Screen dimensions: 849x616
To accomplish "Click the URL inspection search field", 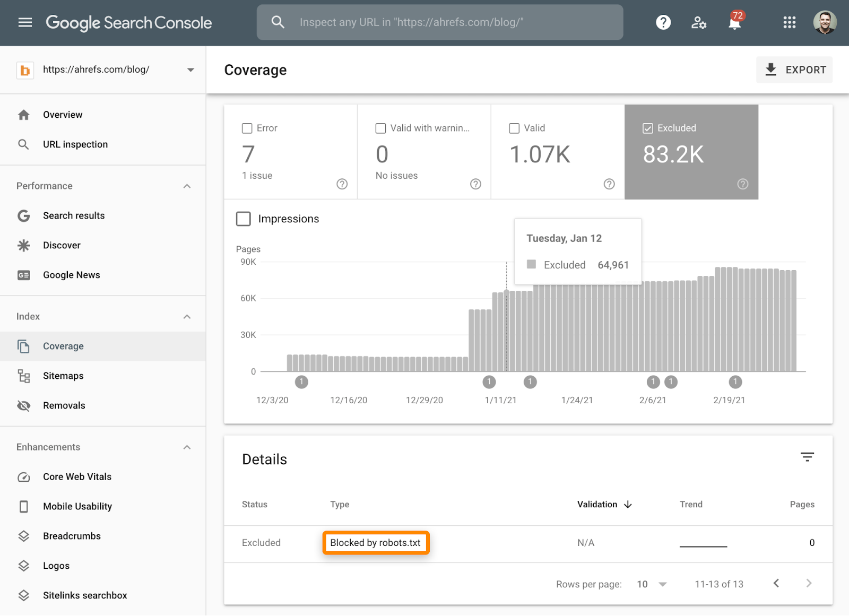I will [x=439, y=22].
